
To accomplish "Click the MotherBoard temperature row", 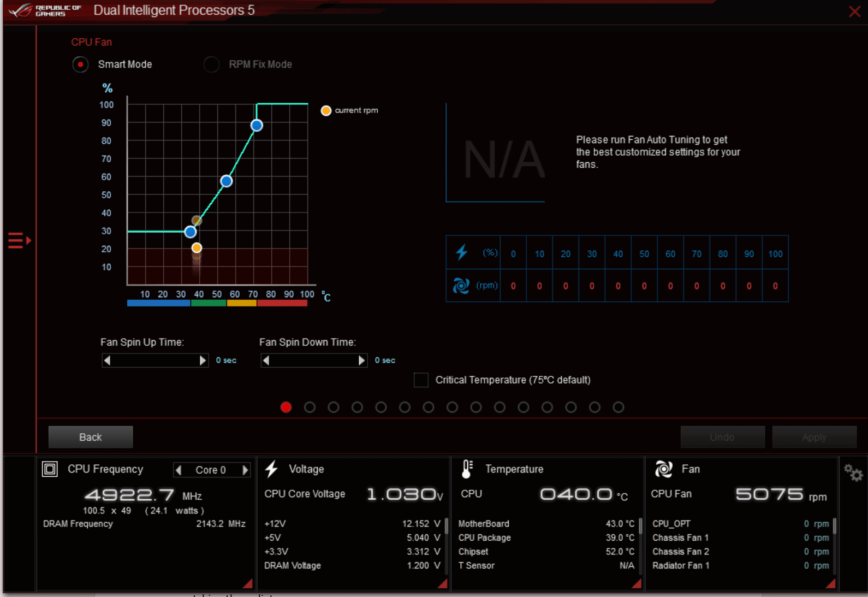I will click(x=546, y=524).
